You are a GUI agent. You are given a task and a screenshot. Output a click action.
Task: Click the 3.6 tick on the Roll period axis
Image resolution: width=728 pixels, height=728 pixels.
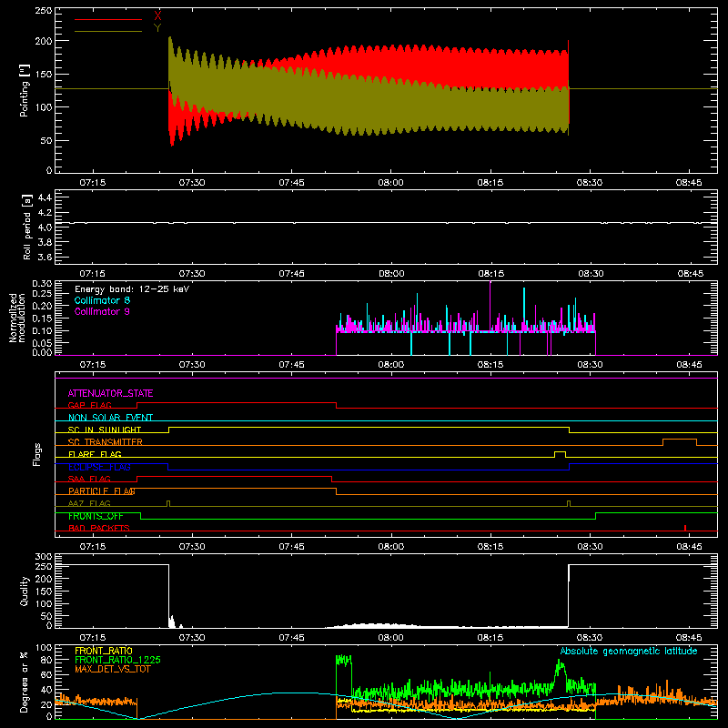click(x=45, y=257)
